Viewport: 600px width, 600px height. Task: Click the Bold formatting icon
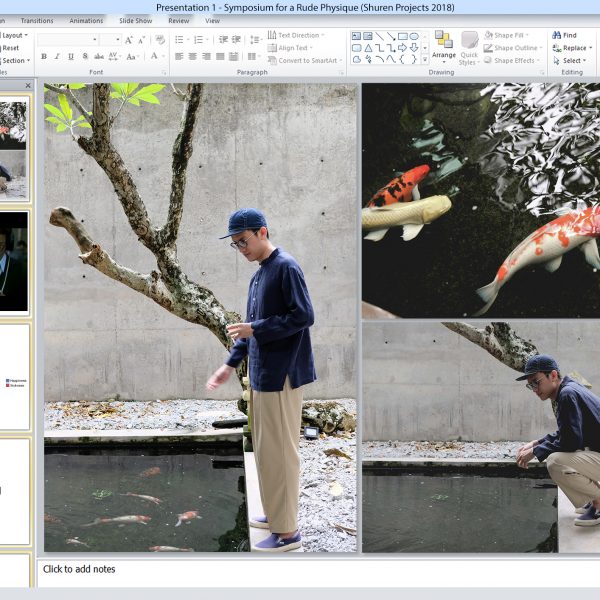coord(43,56)
